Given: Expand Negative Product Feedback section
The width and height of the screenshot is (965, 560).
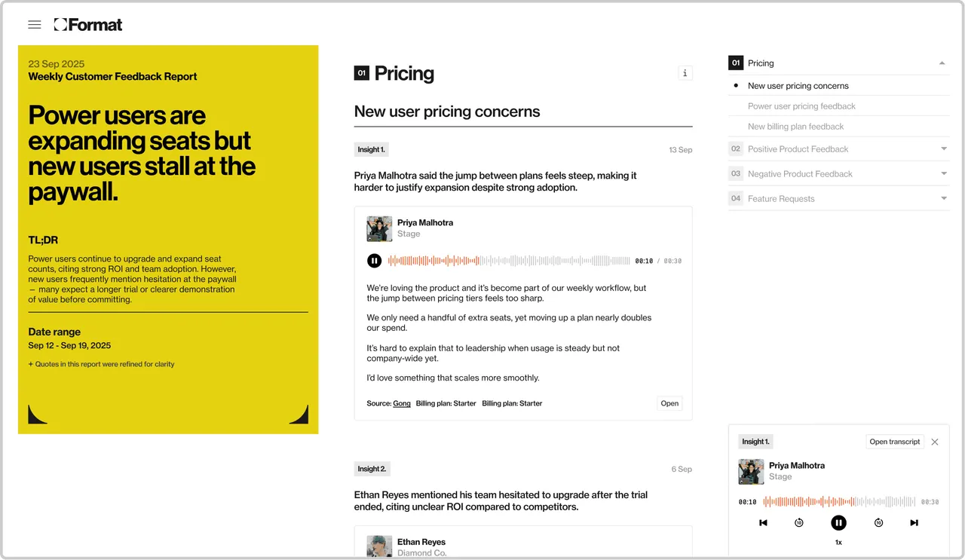Looking at the screenshot, I should click(944, 174).
